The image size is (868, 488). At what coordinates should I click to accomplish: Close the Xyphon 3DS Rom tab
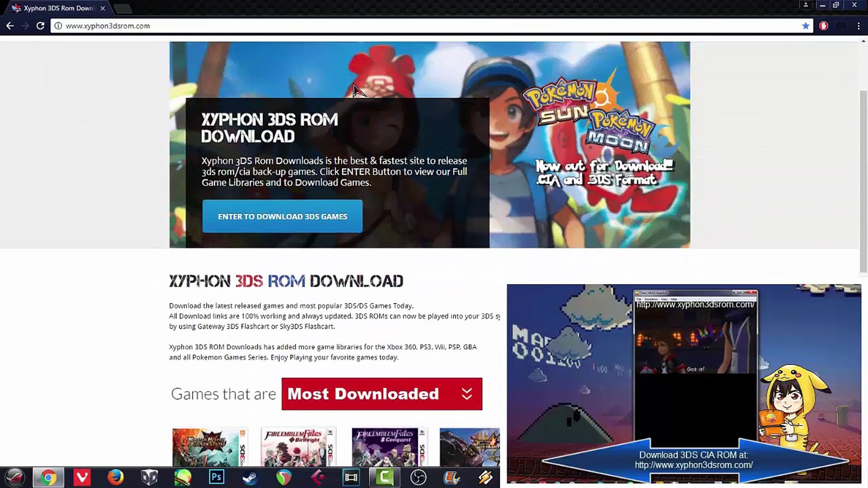click(x=103, y=8)
